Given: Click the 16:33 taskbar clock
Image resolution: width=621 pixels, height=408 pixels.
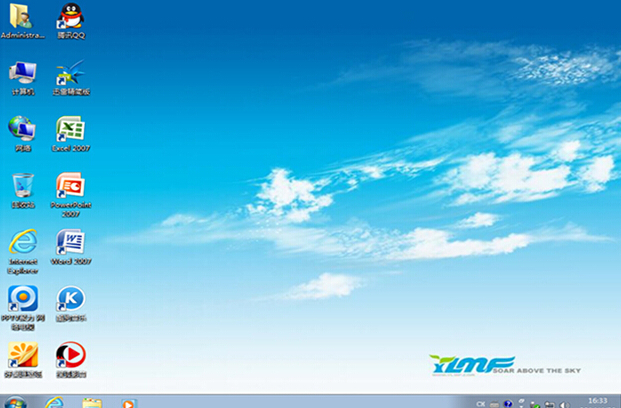Looking at the screenshot, I should point(598,402).
